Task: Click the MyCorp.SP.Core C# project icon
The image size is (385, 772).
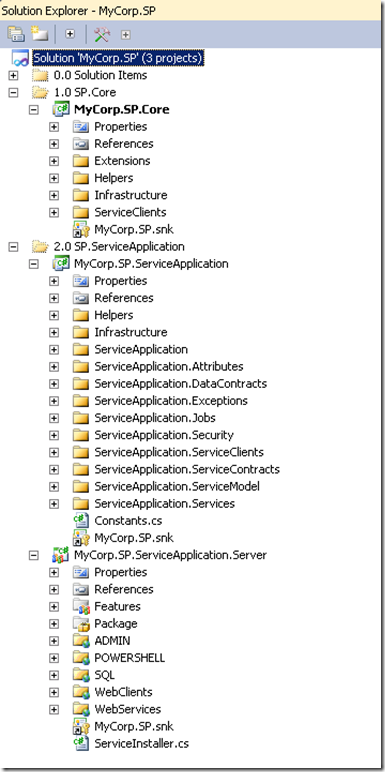Action: (61, 109)
